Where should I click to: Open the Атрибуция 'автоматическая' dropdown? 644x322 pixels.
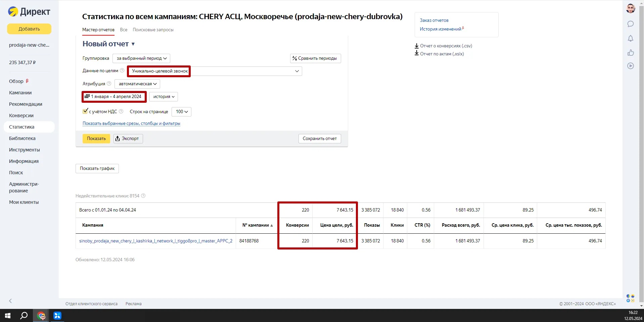[x=137, y=84]
